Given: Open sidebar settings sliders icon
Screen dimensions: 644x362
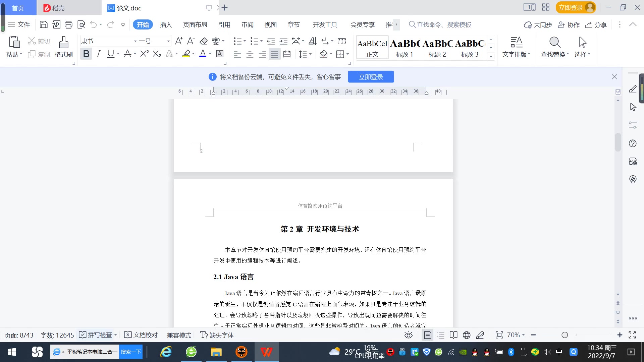Looking at the screenshot, I should pyautogui.click(x=633, y=125).
